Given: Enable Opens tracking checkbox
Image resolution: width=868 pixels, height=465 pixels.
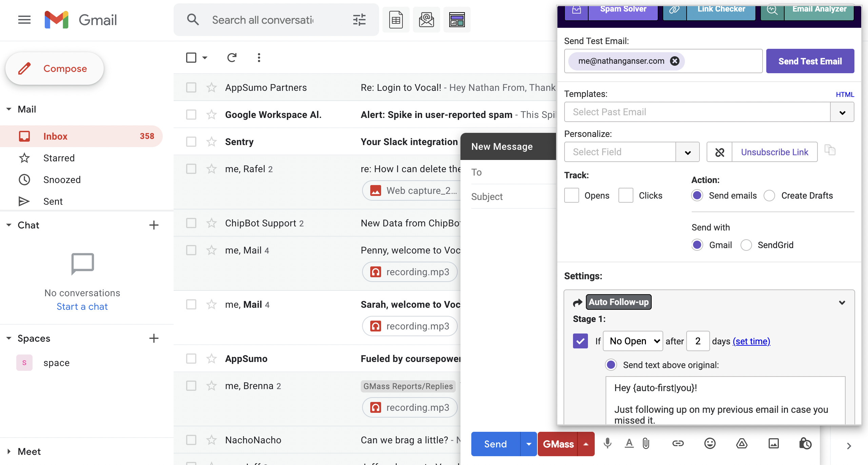Looking at the screenshot, I should point(572,196).
